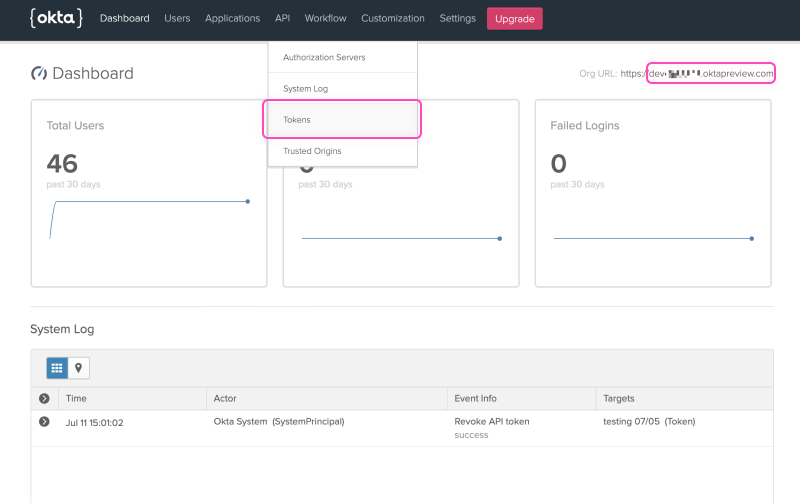800x504 pixels.
Task: Select Trusted Origins menu entry
Action: [x=312, y=151]
